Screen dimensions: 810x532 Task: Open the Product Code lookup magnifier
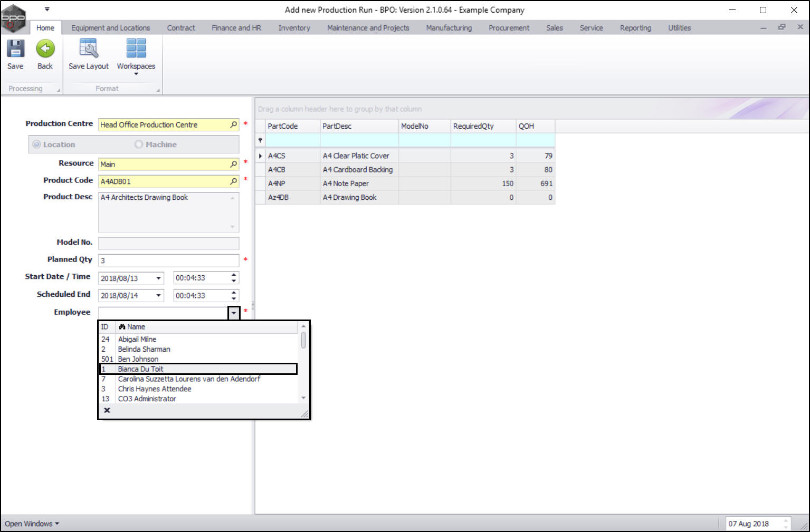click(233, 181)
